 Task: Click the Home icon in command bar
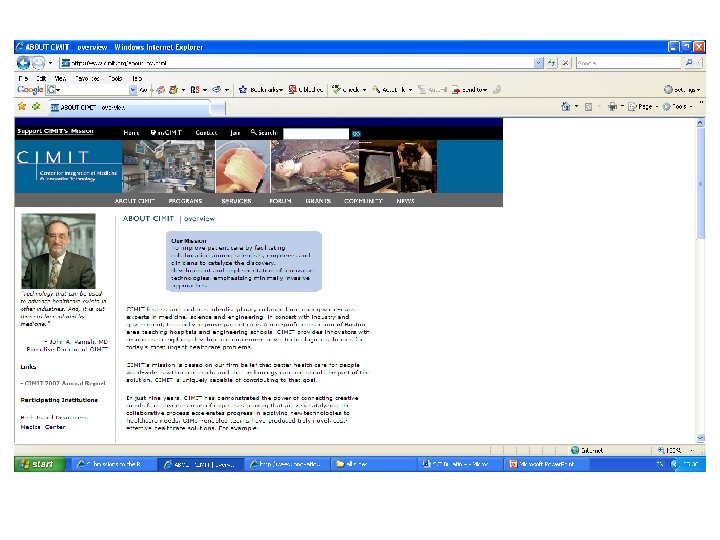pyautogui.click(x=565, y=107)
